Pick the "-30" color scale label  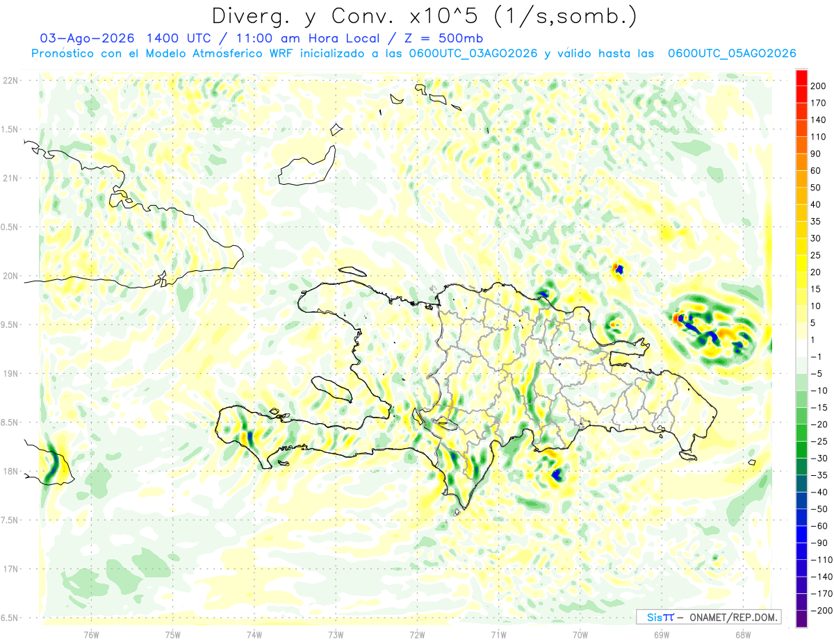coord(819,459)
